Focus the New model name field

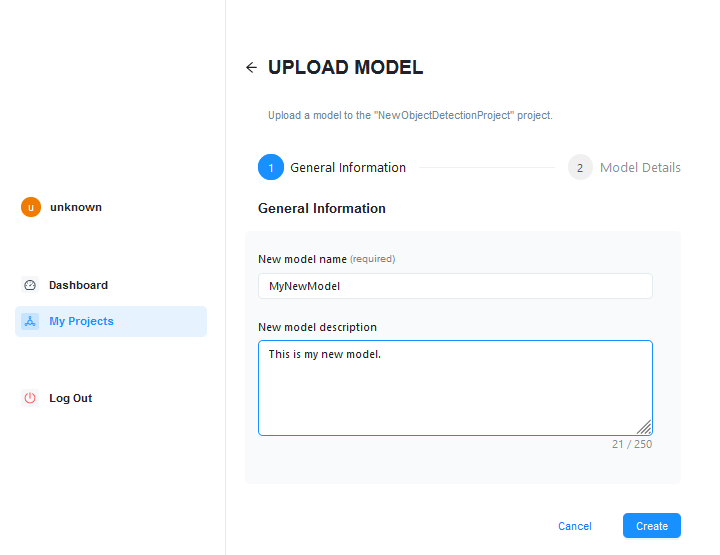click(455, 286)
